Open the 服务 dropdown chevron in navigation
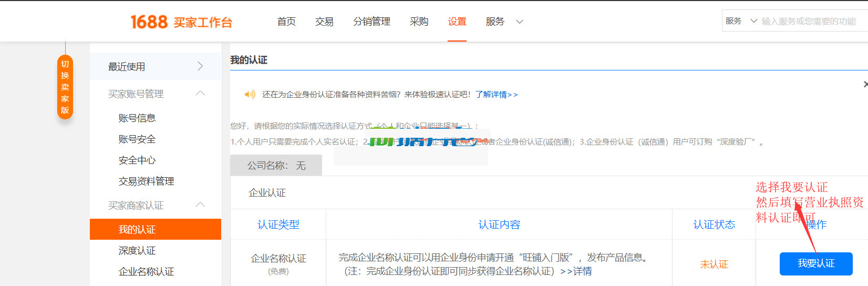The image size is (868, 286). click(520, 22)
